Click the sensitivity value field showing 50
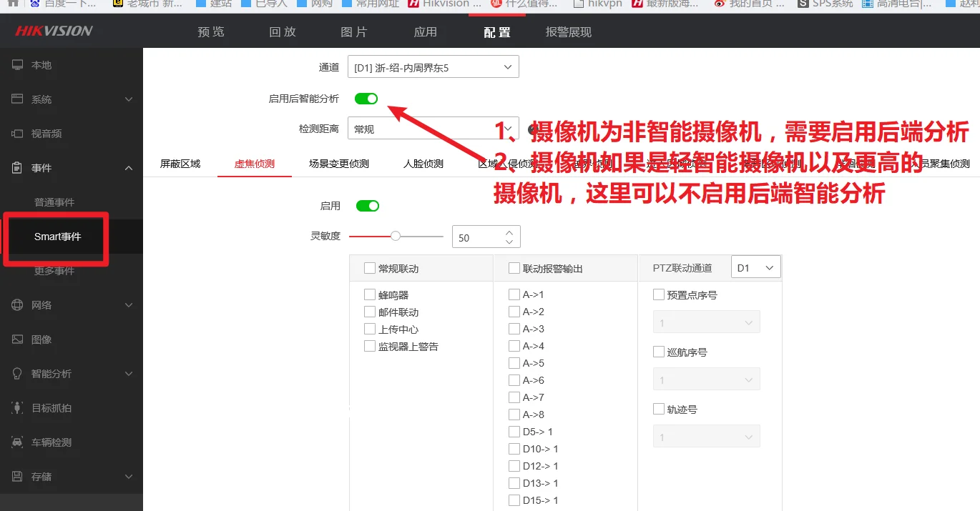Image resolution: width=980 pixels, height=511 pixels. point(476,237)
